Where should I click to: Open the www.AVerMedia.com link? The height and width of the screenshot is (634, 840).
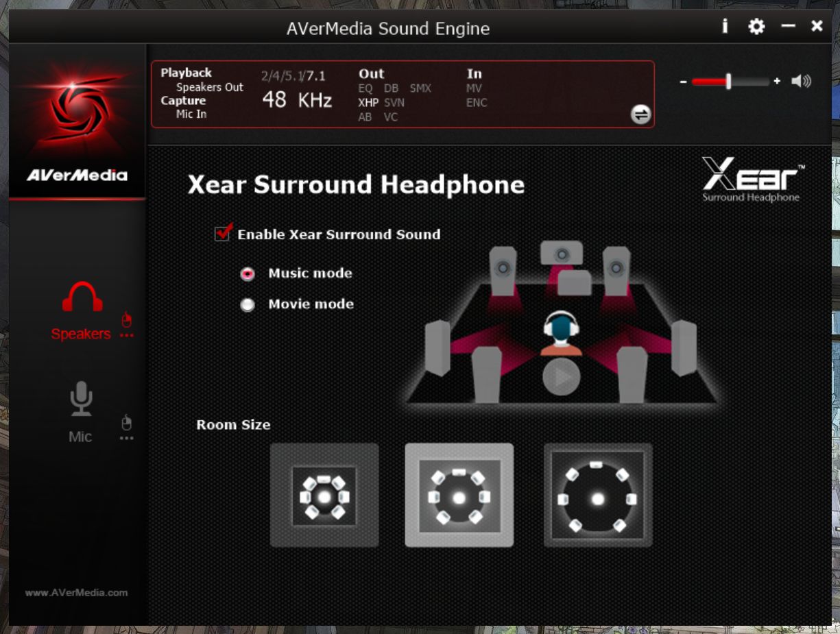click(x=76, y=593)
